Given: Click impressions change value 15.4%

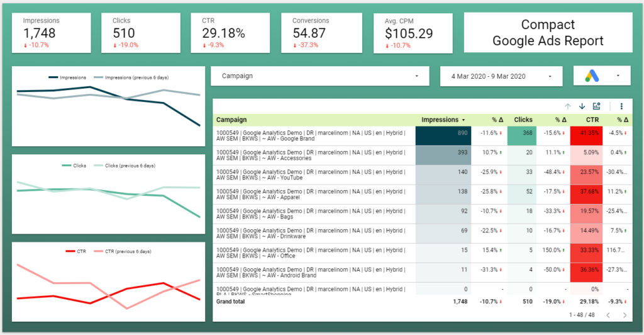Looking at the screenshot, I should (489, 250).
